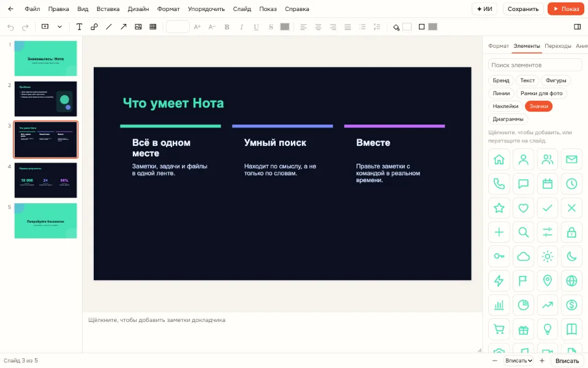This screenshot has width=588, height=368.
Task: Filter elements by Наклейки chip
Action: click(x=505, y=106)
